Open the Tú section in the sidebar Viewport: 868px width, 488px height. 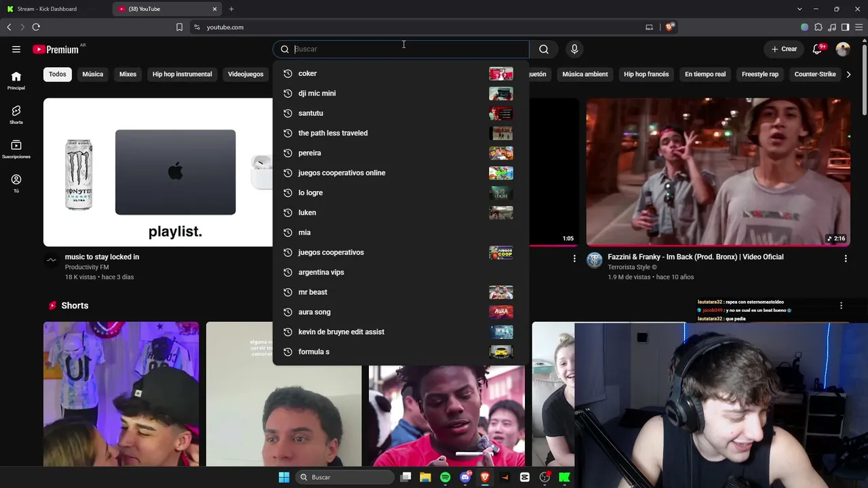click(16, 184)
